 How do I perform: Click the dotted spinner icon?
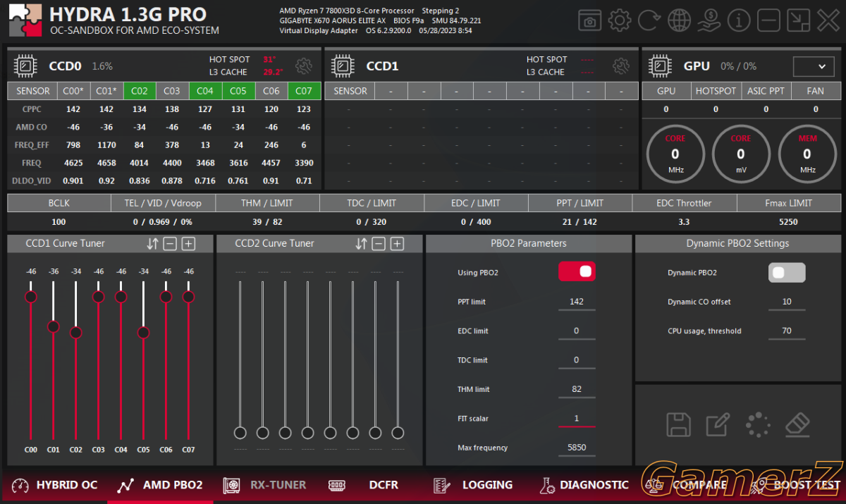[x=758, y=425]
